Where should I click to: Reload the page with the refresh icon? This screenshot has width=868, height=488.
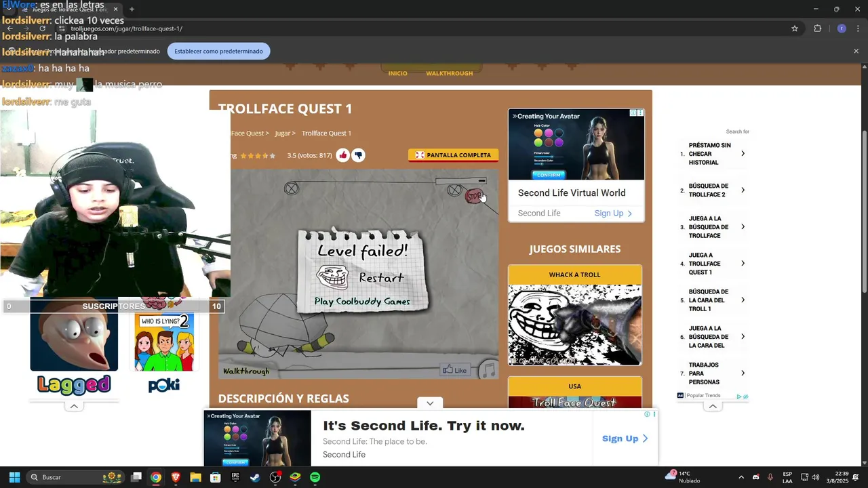pos(42,28)
